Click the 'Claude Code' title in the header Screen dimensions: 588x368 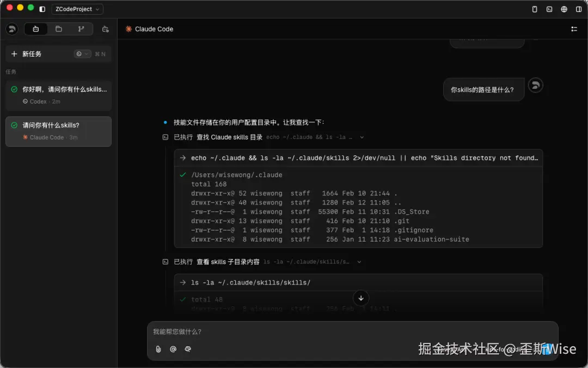pos(154,29)
